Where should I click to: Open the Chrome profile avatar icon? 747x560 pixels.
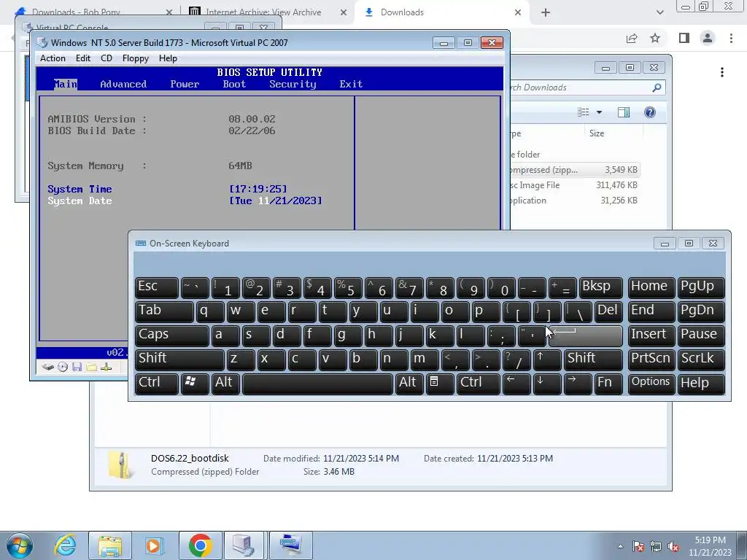708,38
